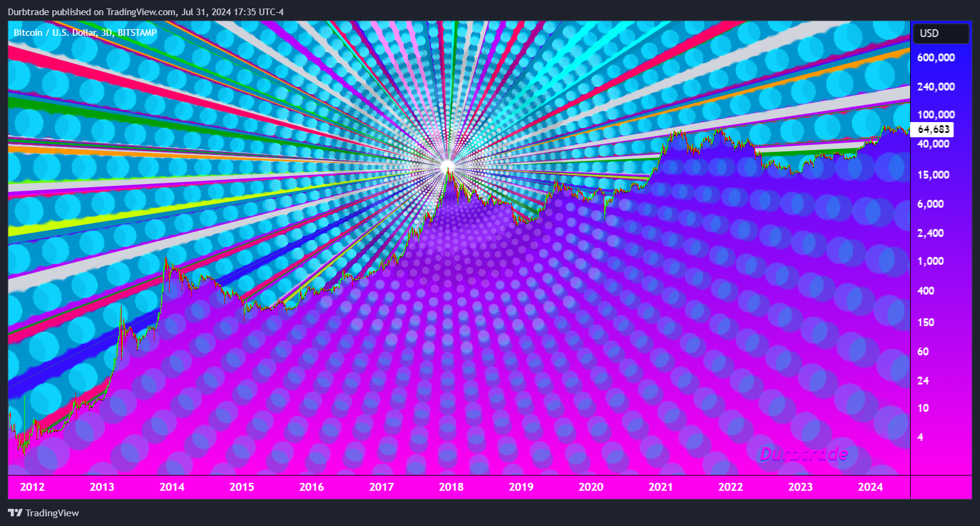Viewport: 980px width, 526px height.
Task: Click 2017 on the time axis
Action: click(381, 487)
